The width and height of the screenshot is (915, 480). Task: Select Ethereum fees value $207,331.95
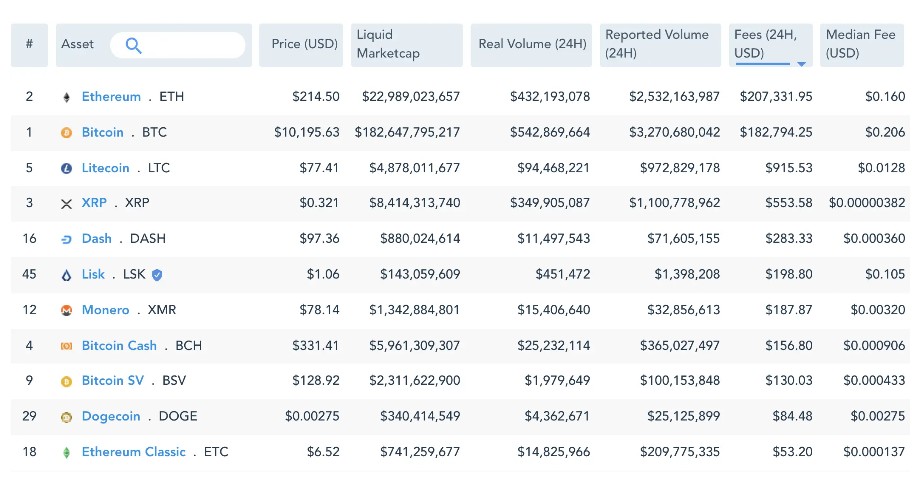coord(776,97)
